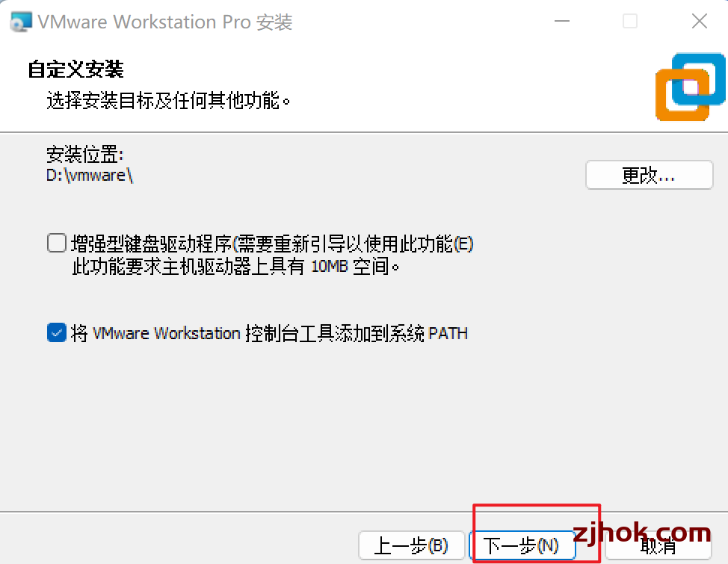
Task: Uncheck the add-to-system-PATH checkbox
Action: [x=57, y=333]
